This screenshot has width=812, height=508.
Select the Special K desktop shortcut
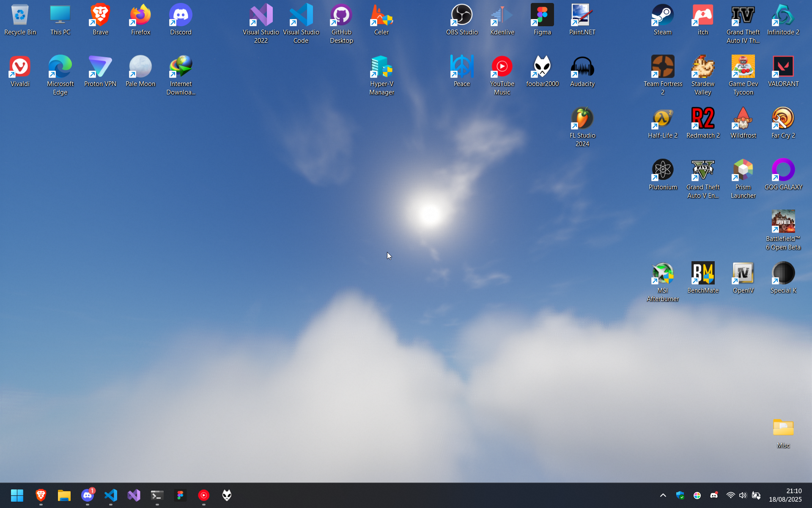coord(783,278)
